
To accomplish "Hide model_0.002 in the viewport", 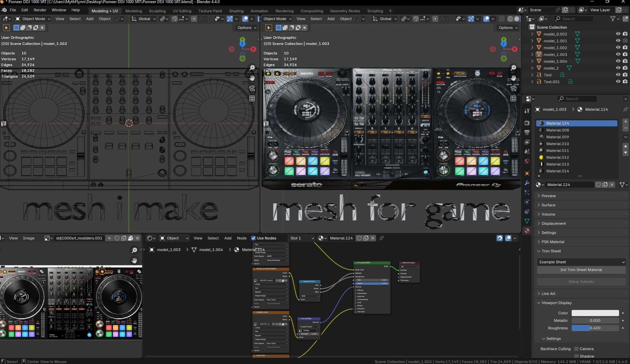I will click(x=618, y=34).
